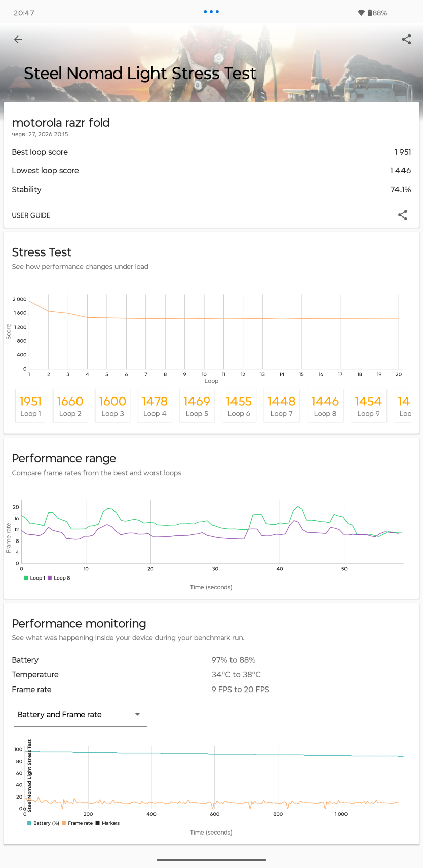The image size is (423, 868).
Task: Toggle Markers legend entry
Action: coord(107,823)
